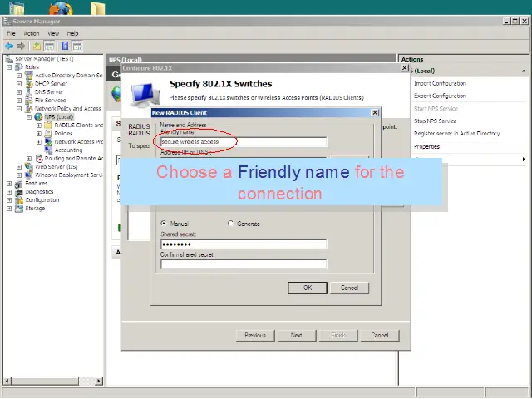This screenshot has height=399, width=532.
Task: Close the New RADIUS Client dialog
Action: point(375,113)
